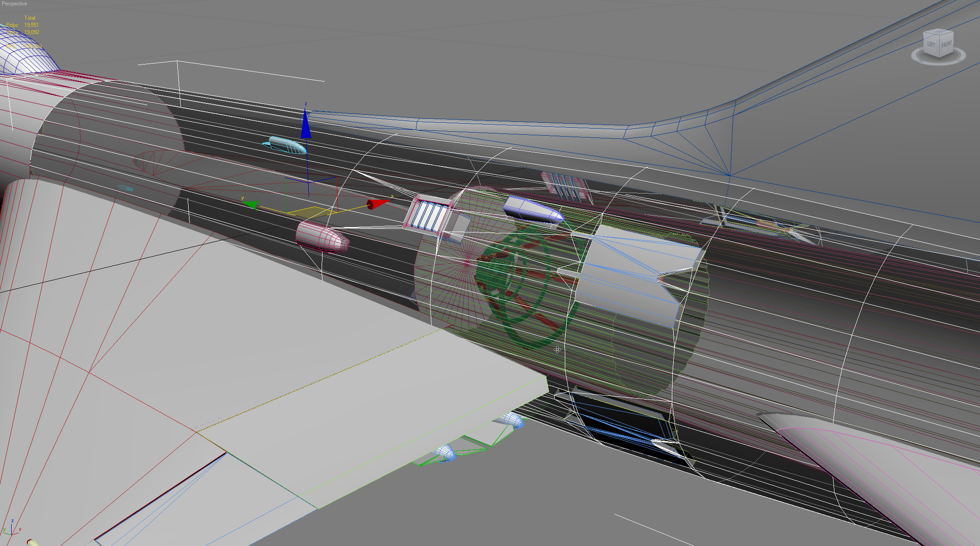Select the cyan wireframe blister object on the fuselage
The image size is (980, 546).
pyautogui.click(x=285, y=145)
